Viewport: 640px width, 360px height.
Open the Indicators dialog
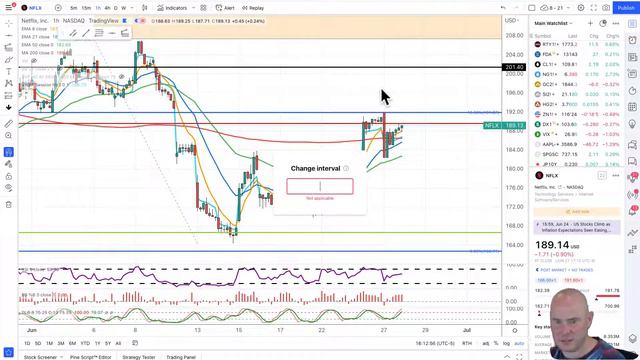point(172,8)
